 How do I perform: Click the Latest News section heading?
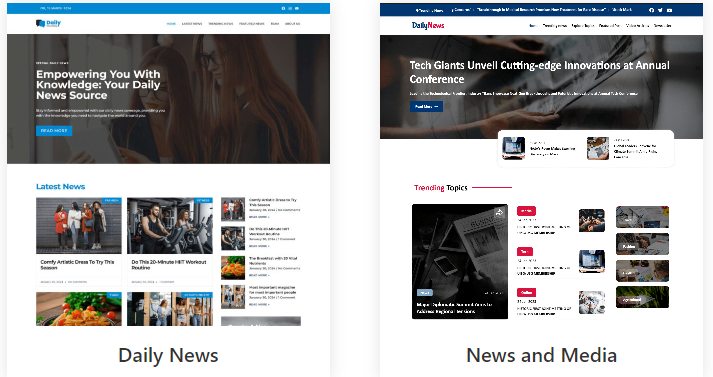[x=60, y=186]
